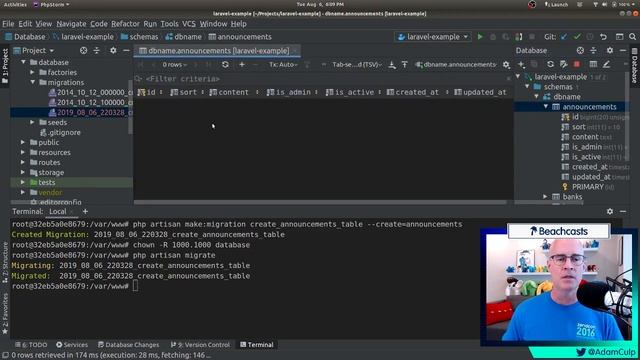The width and height of the screenshot is (640, 360).
Task: Select the PRIMARY key in Database tree
Action: (x=588, y=187)
